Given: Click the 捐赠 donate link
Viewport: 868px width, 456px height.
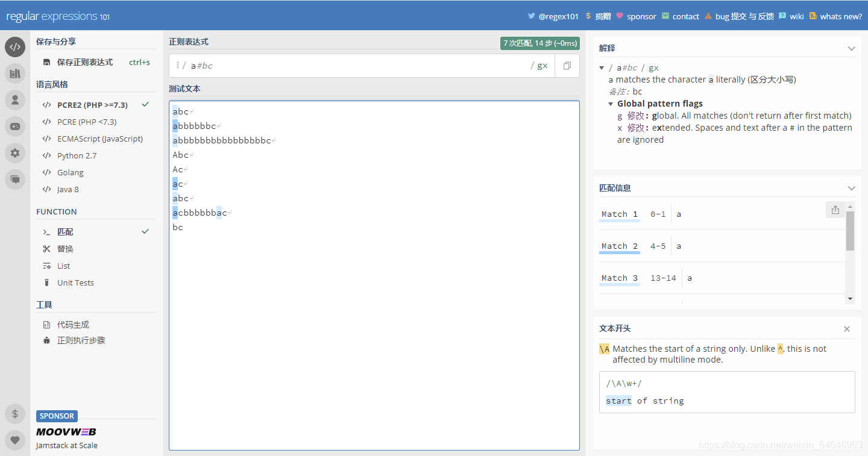Looking at the screenshot, I should pos(598,16).
